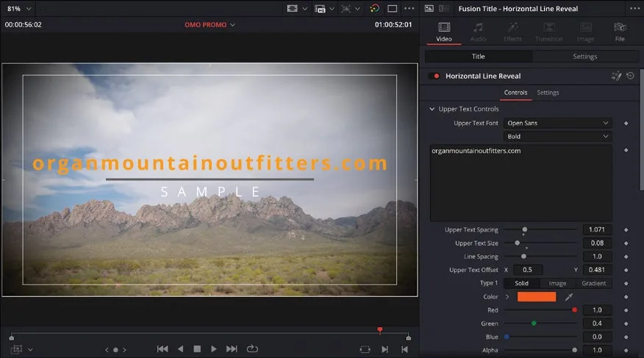Open the File inspector tab

[x=620, y=32]
